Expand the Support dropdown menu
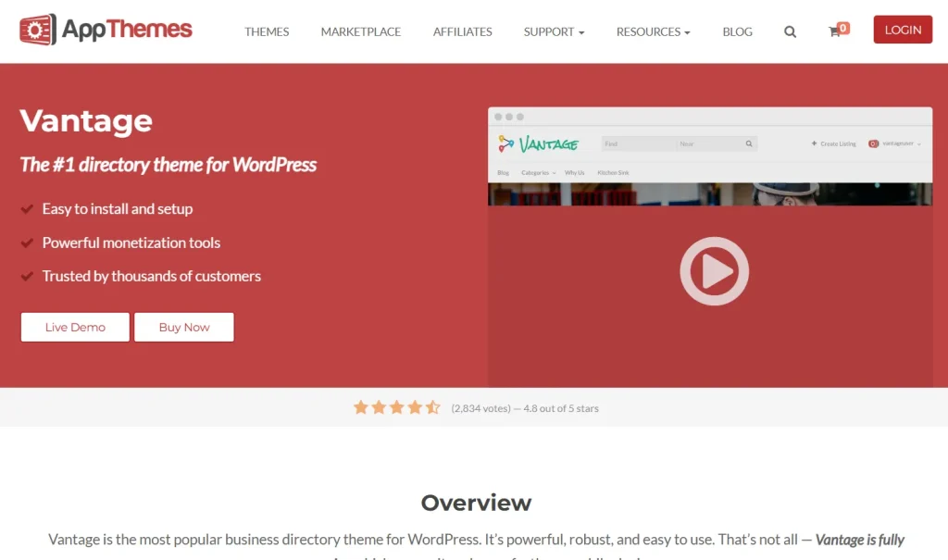Screen dimensions: 948x560 coord(554,31)
